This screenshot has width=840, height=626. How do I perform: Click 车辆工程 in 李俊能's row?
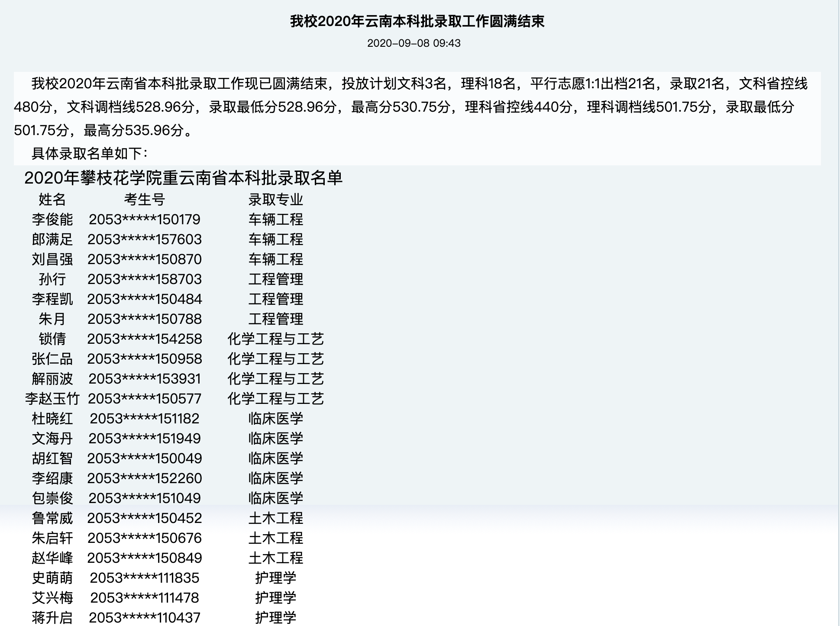276,219
